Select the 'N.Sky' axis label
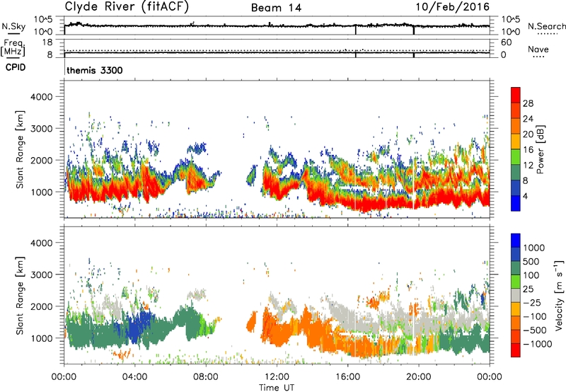 13,26
